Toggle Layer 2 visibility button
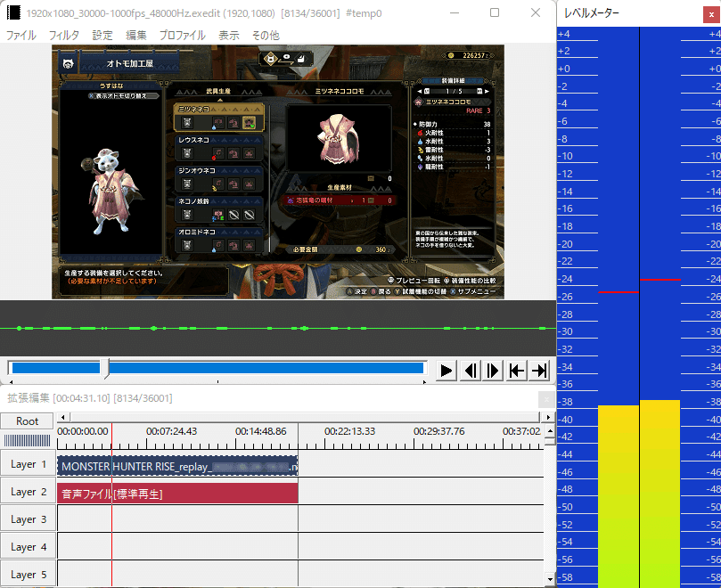This screenshot has height=588, width=721. click(28, 492)
